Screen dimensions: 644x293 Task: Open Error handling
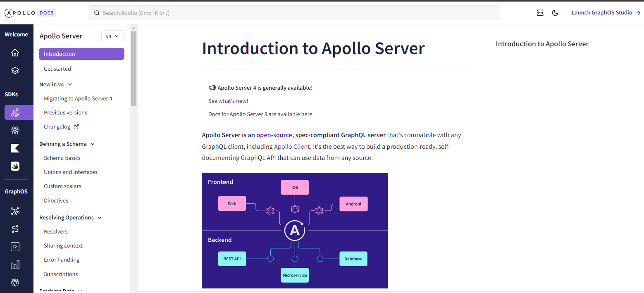tap(62, 260)
